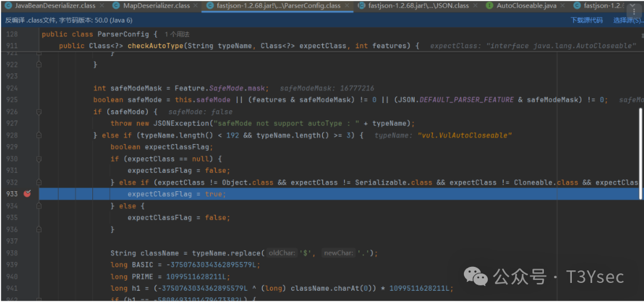Click line number 938 in the gutter

[x=12, y=253]
